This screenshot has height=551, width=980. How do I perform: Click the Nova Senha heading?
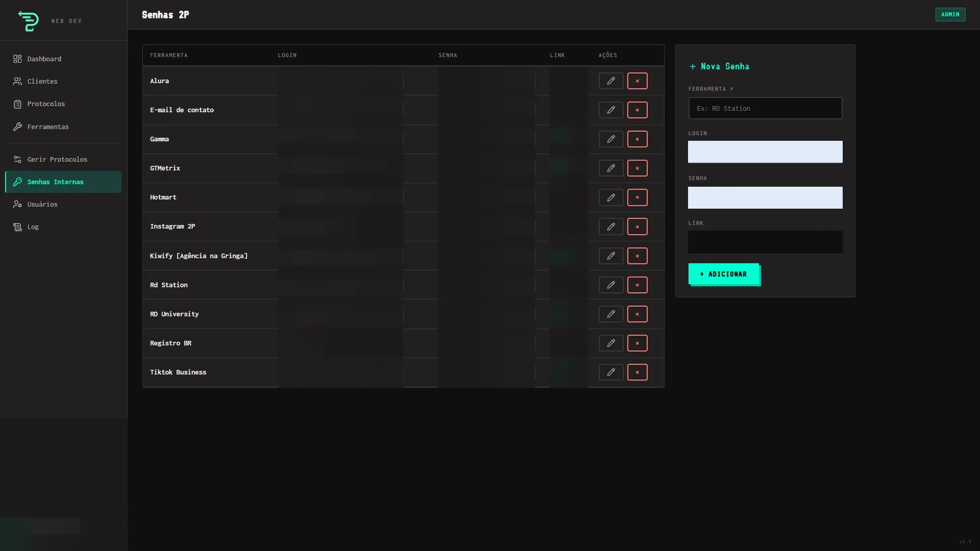click(719, 66)
